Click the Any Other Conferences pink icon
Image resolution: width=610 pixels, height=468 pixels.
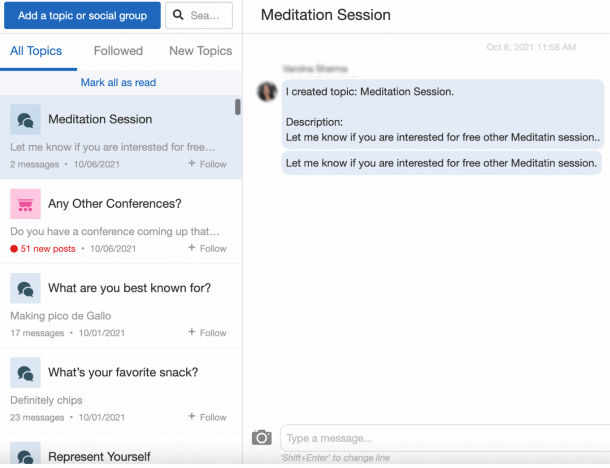pos(25,204)
